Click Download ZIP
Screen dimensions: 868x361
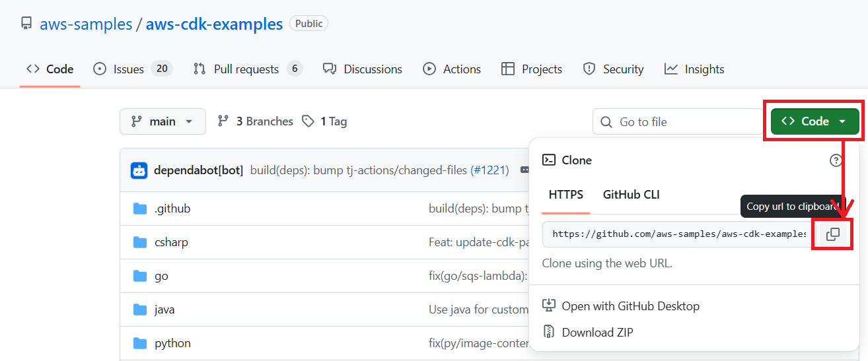597,333
